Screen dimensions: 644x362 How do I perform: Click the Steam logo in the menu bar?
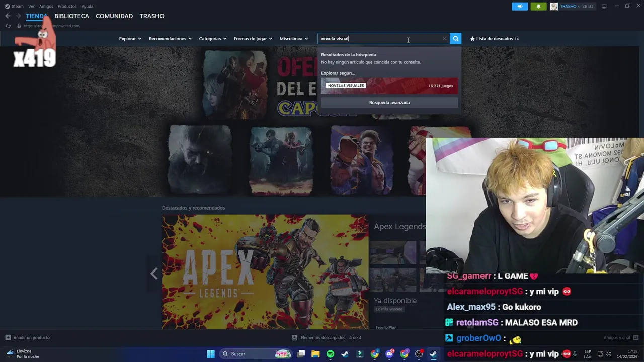[x=7, y=6]
